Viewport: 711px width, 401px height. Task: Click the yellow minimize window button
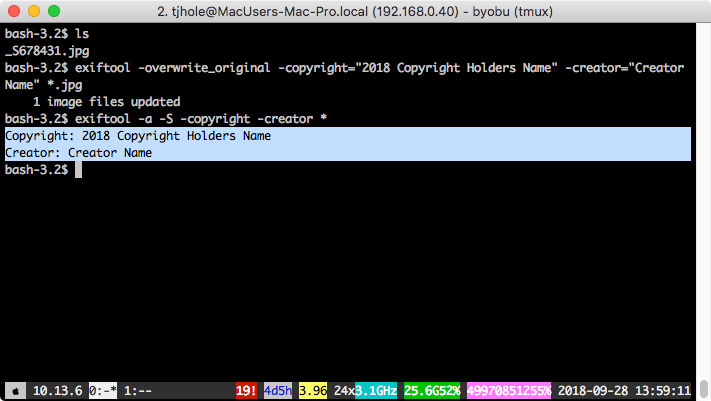coord(34,11)
